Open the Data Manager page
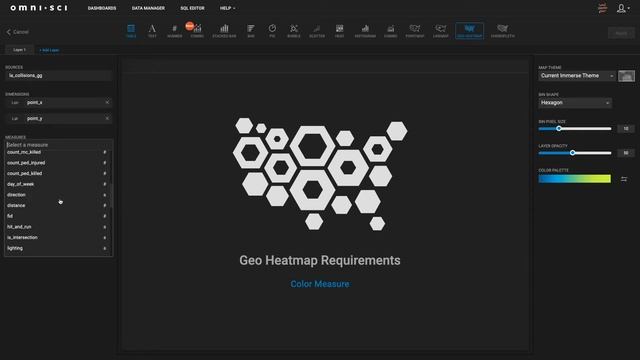The width and height of the screenshot is (640, 360). 148,8
